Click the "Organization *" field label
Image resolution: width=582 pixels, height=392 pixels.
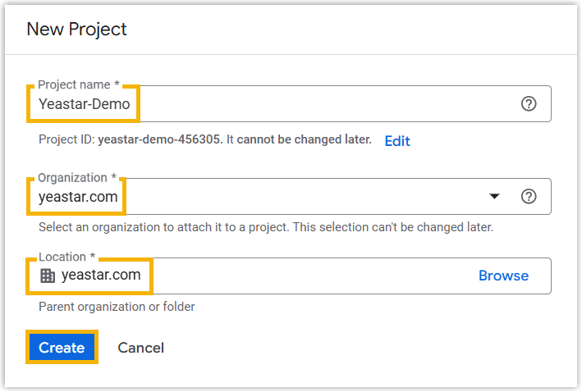click(x=77, y=177)
